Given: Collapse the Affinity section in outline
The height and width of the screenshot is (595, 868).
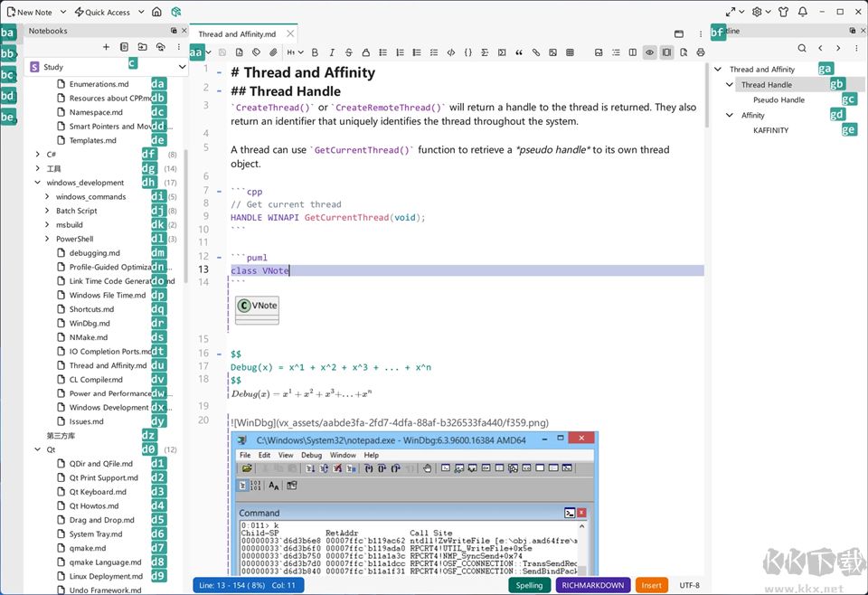Looking at the screenshot, I should click(x=729, y=115).
